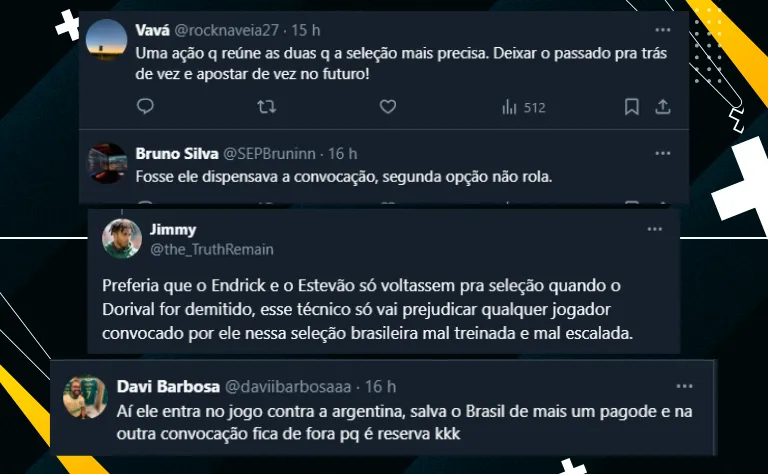
Task: Open the Davi Barbosa display name
Action: click(x=162, y=386)
